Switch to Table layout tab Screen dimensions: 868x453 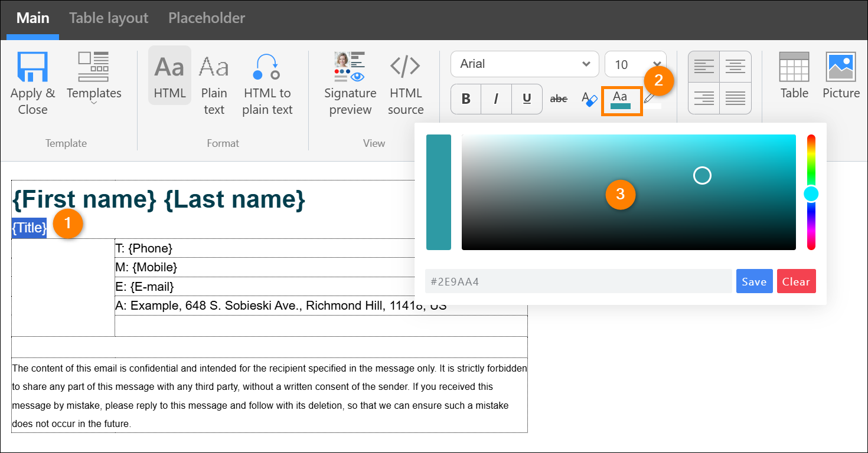pyautogui.click(x=109, y=18)
